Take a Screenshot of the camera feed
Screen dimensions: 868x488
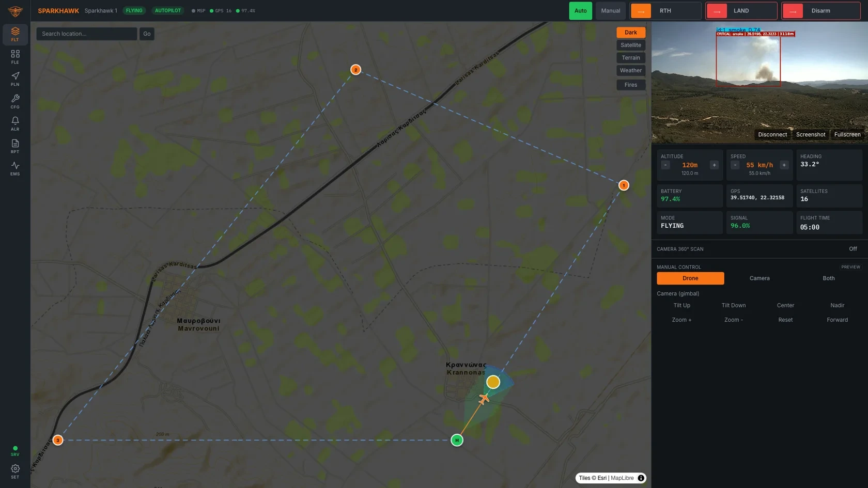(x=810, y=134)
